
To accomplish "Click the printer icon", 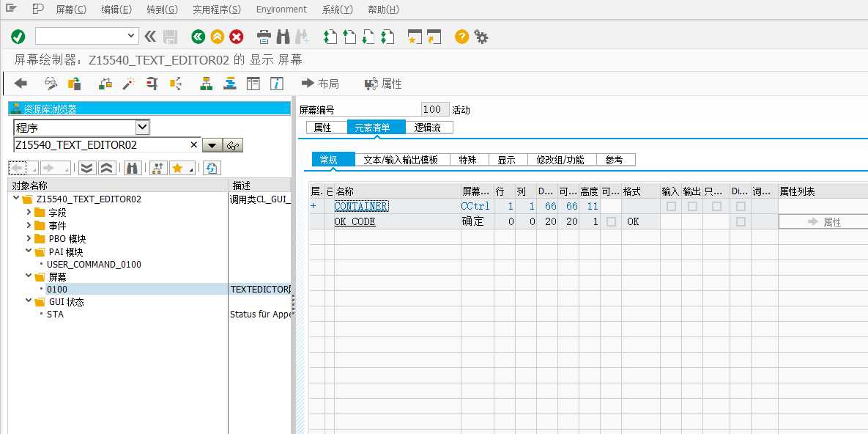I will pyautogui.click(x=264, y=37).
